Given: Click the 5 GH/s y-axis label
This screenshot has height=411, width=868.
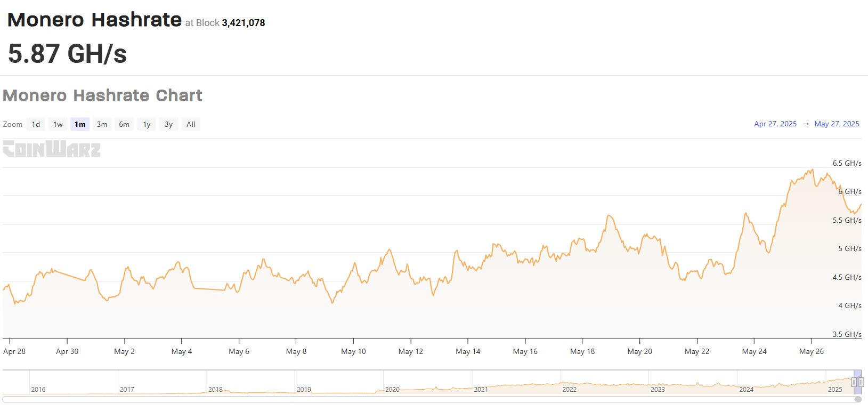Looking at the screenshot, I should (x=850, y=248).
